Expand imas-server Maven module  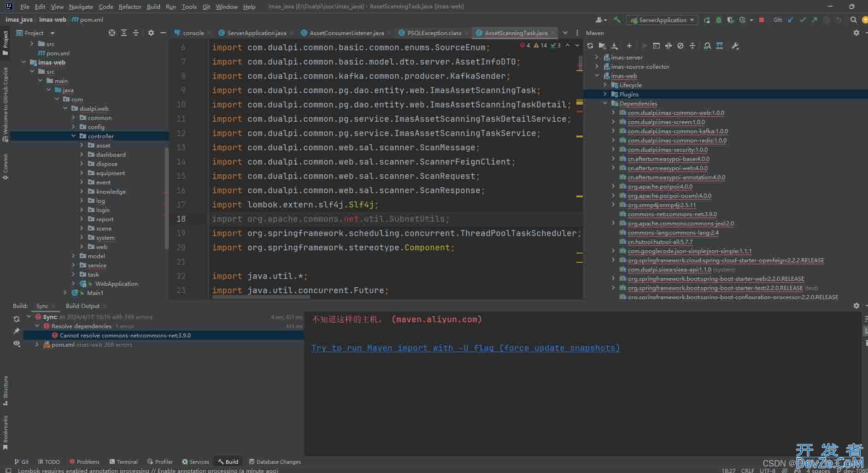click(x=597, y=57)
